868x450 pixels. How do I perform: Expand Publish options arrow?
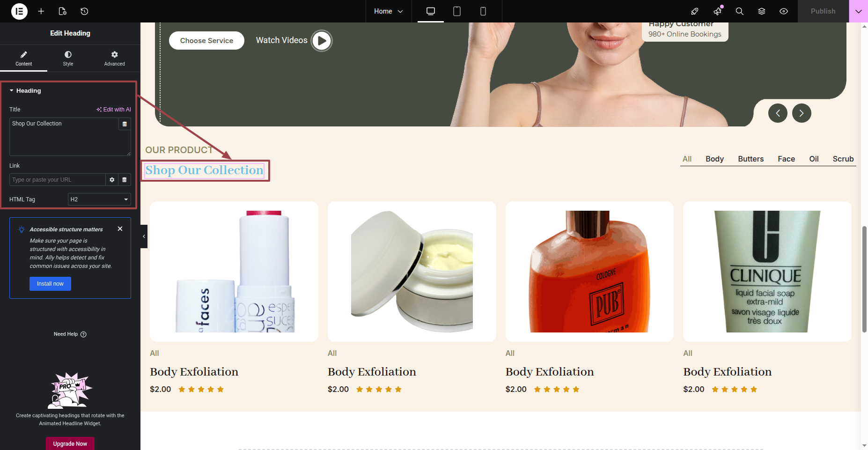859,11
